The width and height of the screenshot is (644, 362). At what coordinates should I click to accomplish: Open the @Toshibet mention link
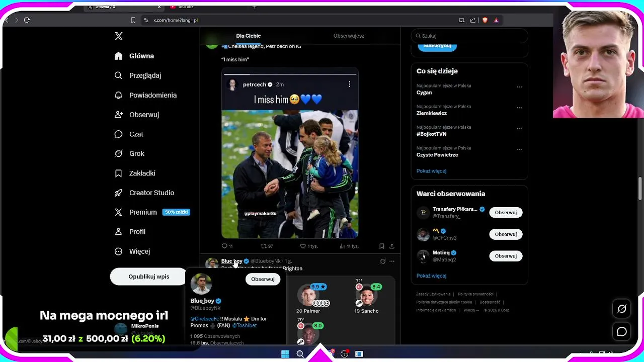pos(245,325)
